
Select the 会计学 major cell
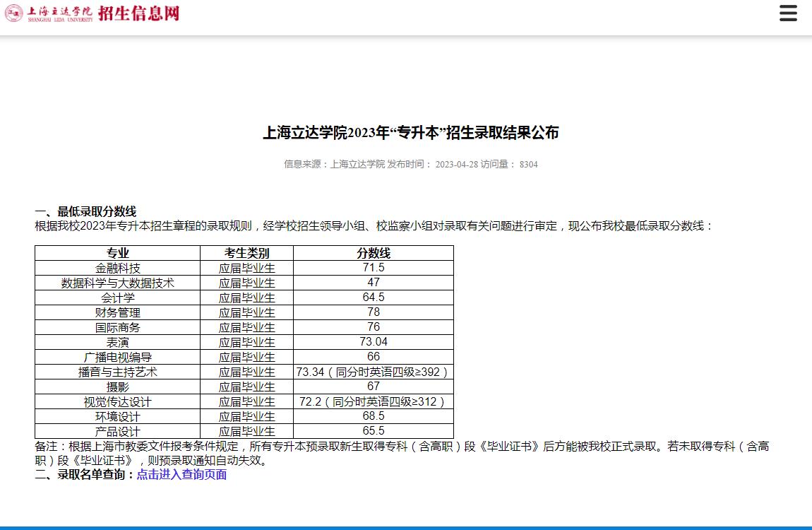tap(117, 298)
